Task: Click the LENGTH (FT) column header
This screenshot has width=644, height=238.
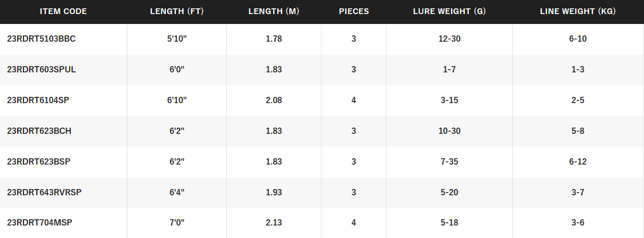Action: 177,11
